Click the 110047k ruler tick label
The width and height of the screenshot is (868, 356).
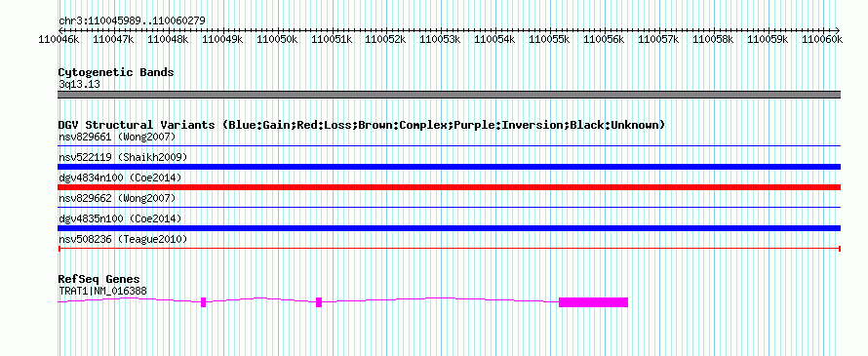coord(113,39)
